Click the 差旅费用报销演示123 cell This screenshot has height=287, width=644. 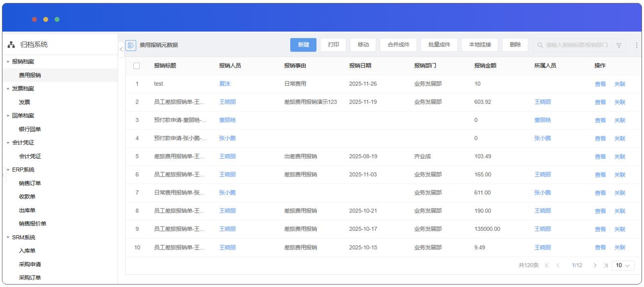[x=311, y=102]
